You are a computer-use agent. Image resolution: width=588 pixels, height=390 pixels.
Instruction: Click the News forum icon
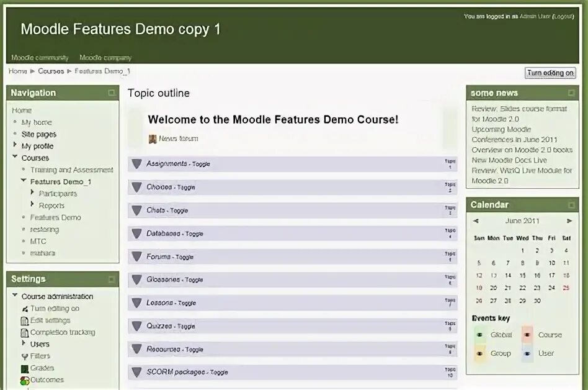click(152, 139)
